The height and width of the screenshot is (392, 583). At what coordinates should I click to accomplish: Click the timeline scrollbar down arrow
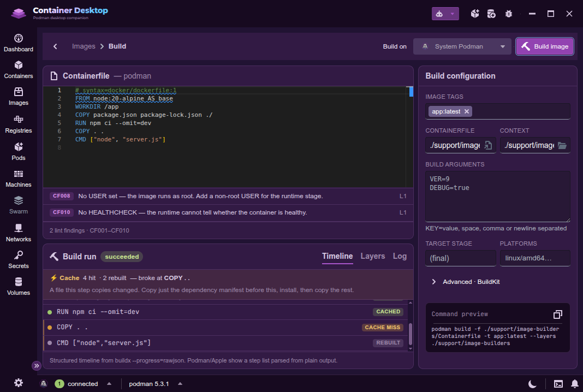tap(411, 348)
